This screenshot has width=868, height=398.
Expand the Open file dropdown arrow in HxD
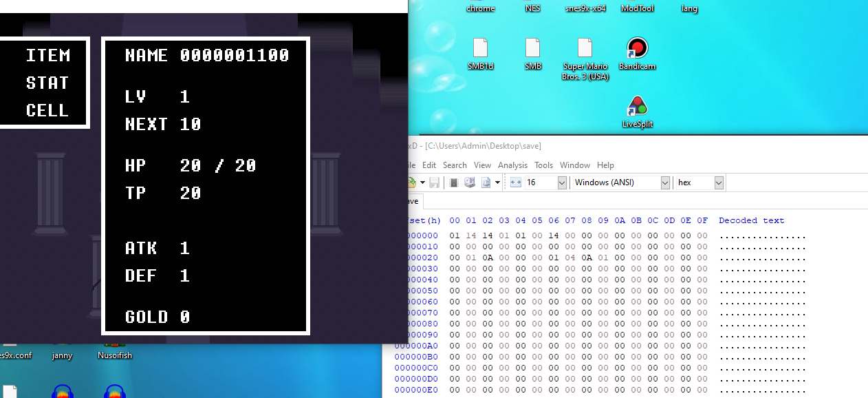422,182
